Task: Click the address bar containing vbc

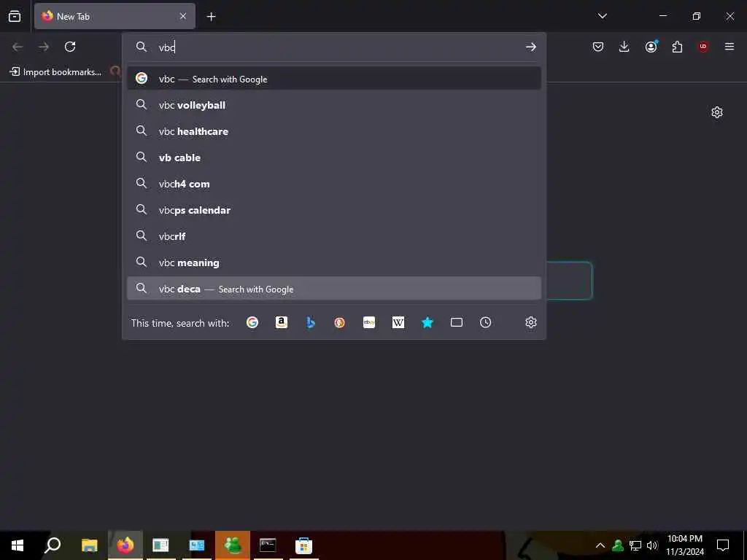Action: [333, 47]
